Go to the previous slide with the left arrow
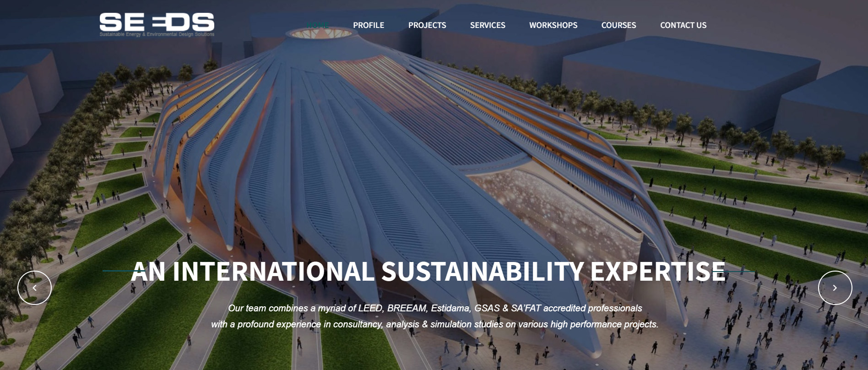 pos(34,288)
